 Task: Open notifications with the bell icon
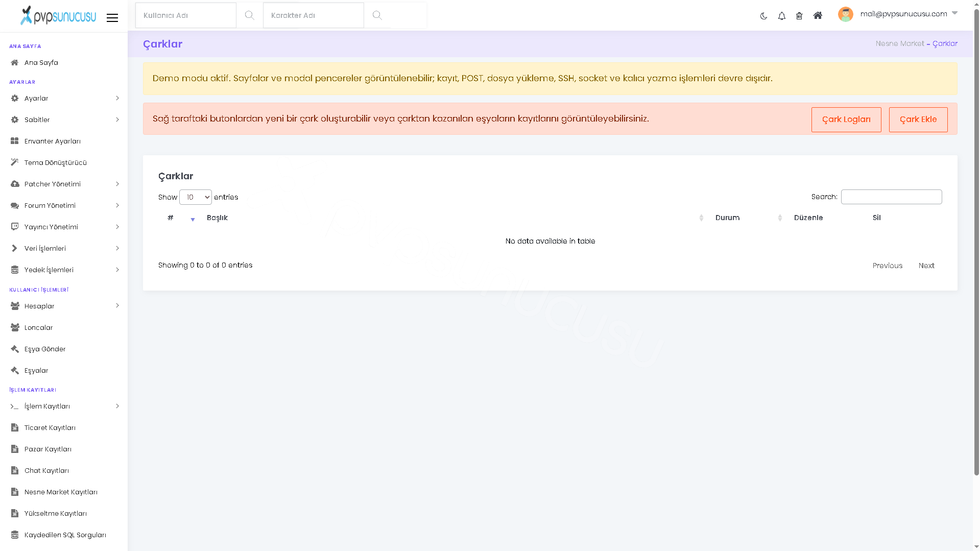pyautogui.click(x=781, y=16)
